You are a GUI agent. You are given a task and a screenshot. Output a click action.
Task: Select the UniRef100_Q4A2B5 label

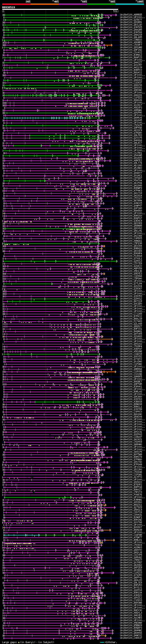(x=131, y=30)
